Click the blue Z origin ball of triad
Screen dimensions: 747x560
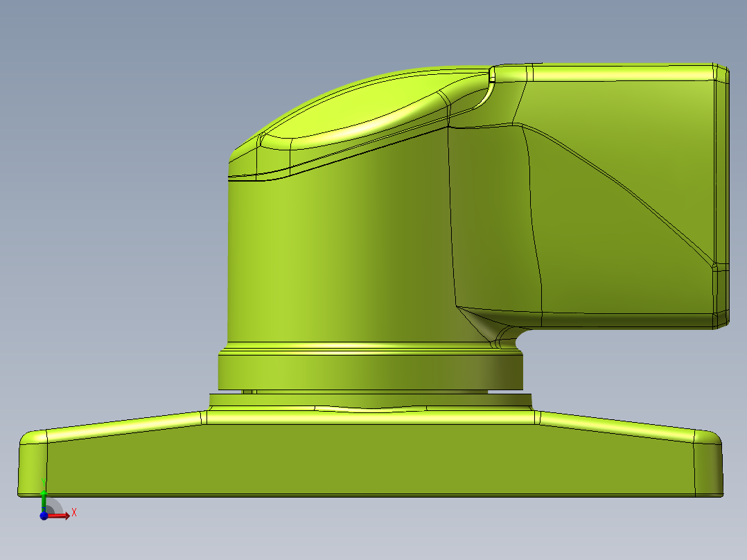click(x=44, y=516)
